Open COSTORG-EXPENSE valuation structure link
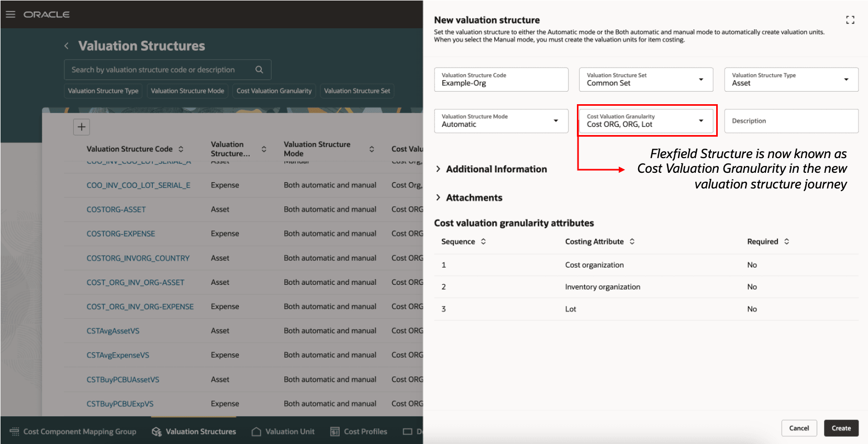 tap(121, 234)
